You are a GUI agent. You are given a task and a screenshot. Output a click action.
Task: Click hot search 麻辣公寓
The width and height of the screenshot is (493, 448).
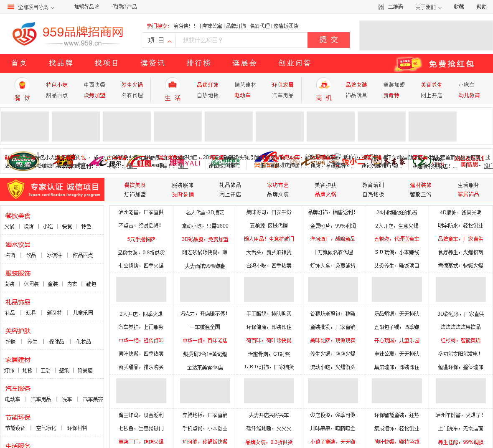click(212, 26)
